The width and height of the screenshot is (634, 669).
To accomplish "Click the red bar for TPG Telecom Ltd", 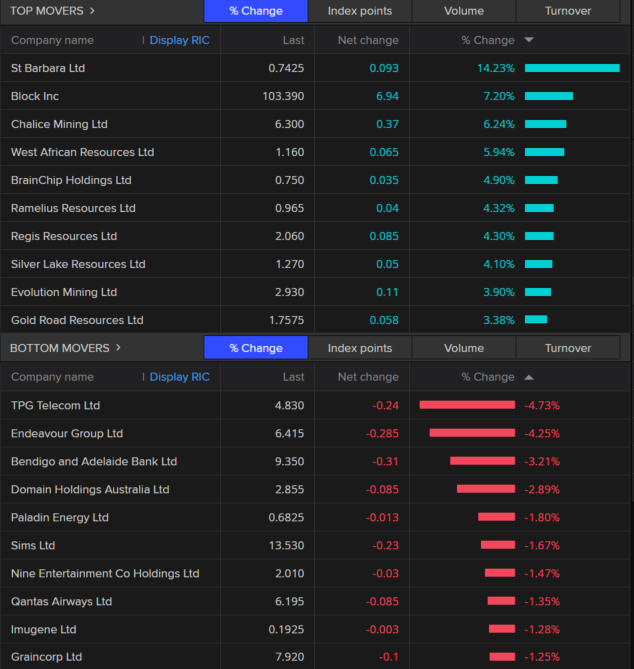I will [467, 405].
